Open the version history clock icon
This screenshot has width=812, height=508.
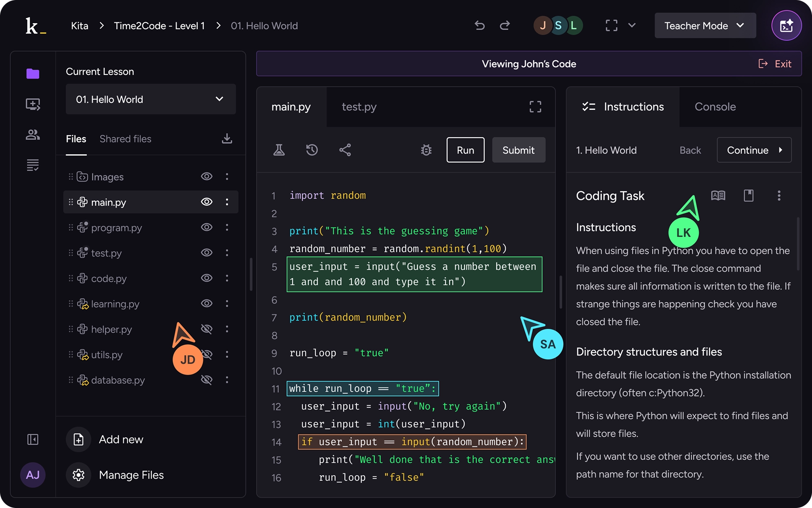(312, 150)
